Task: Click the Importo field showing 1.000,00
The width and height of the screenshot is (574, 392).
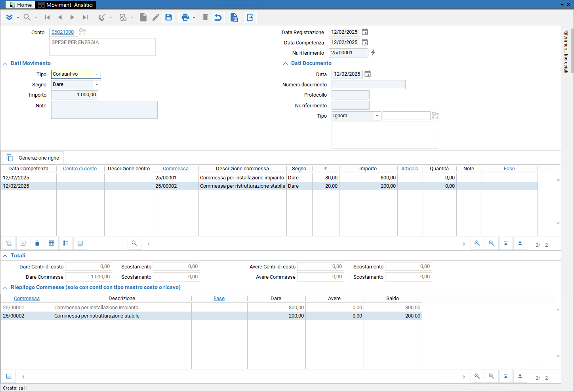Action: [75, 95]
